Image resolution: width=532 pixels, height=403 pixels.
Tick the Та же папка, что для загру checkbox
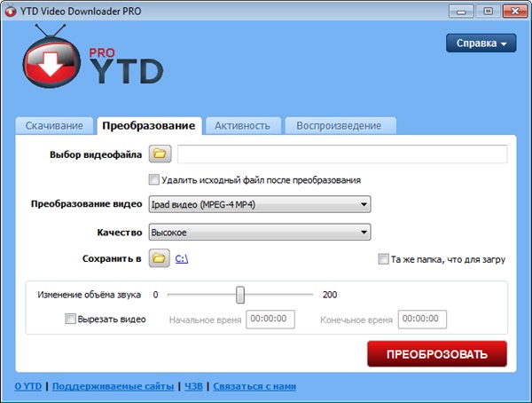click(383, 259)
